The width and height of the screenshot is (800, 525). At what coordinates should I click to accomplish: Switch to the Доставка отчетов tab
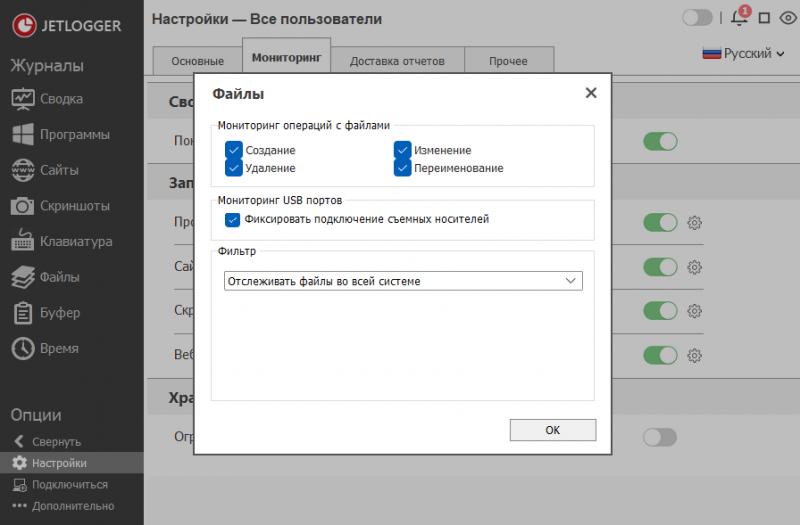point(397,61)
